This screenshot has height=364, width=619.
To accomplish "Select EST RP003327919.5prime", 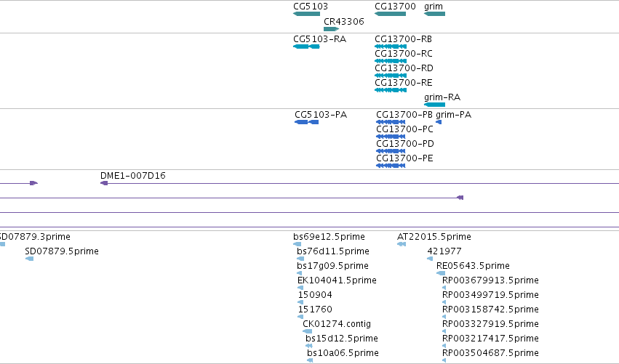I will [x=444, y=331].
